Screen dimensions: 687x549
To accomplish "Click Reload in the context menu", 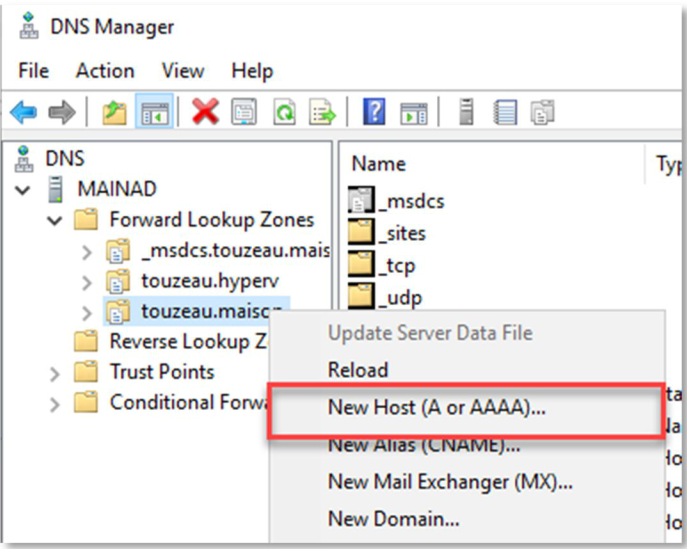I will tap(357, 370).
